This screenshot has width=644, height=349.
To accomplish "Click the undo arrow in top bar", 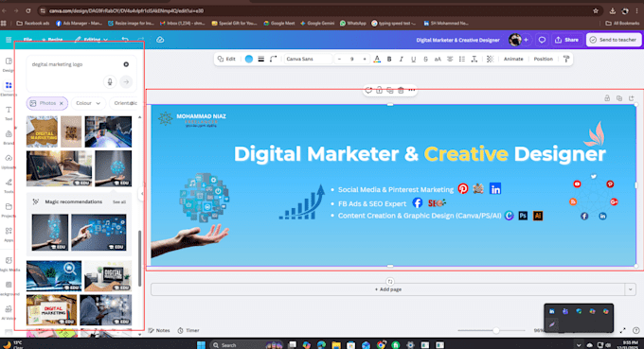I will (x=125, y=40).
